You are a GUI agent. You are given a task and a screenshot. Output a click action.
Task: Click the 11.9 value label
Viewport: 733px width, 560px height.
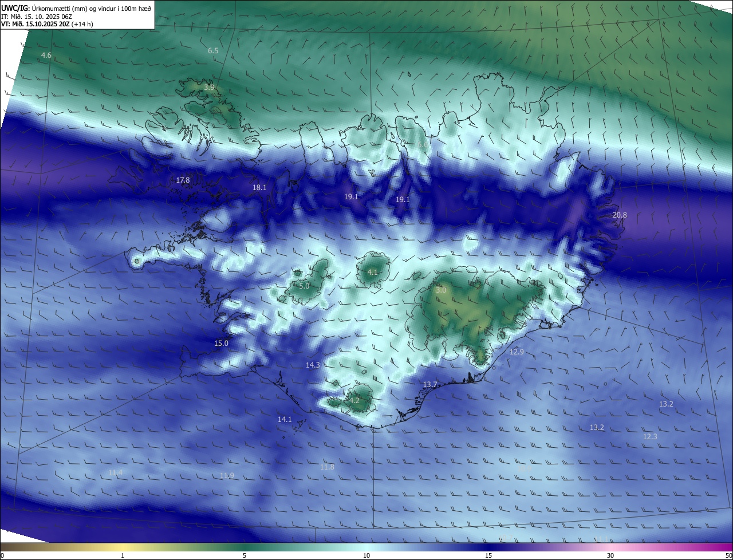(227, 476)
